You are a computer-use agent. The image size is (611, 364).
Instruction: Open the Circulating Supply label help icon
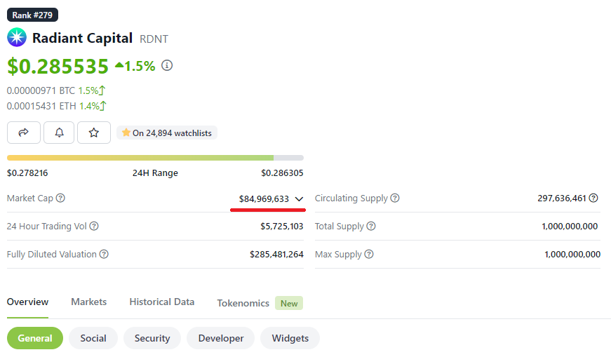tap(395, 198)
